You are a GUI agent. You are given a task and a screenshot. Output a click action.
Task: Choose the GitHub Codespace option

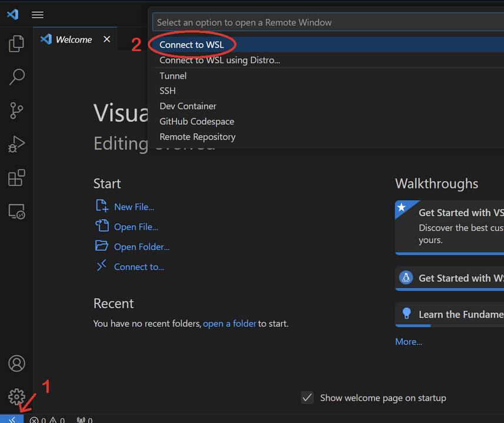click(328, 121)
